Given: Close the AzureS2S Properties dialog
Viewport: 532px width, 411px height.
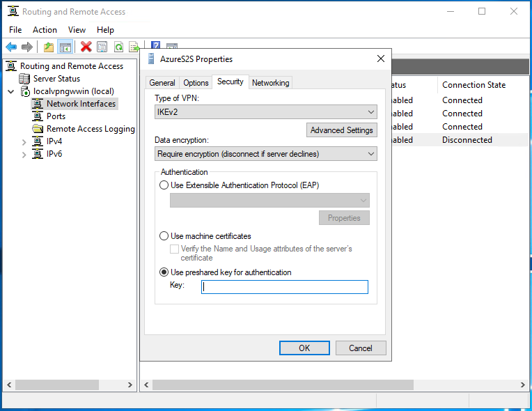Looking at the screenshot, I should [x=381, y=59].
